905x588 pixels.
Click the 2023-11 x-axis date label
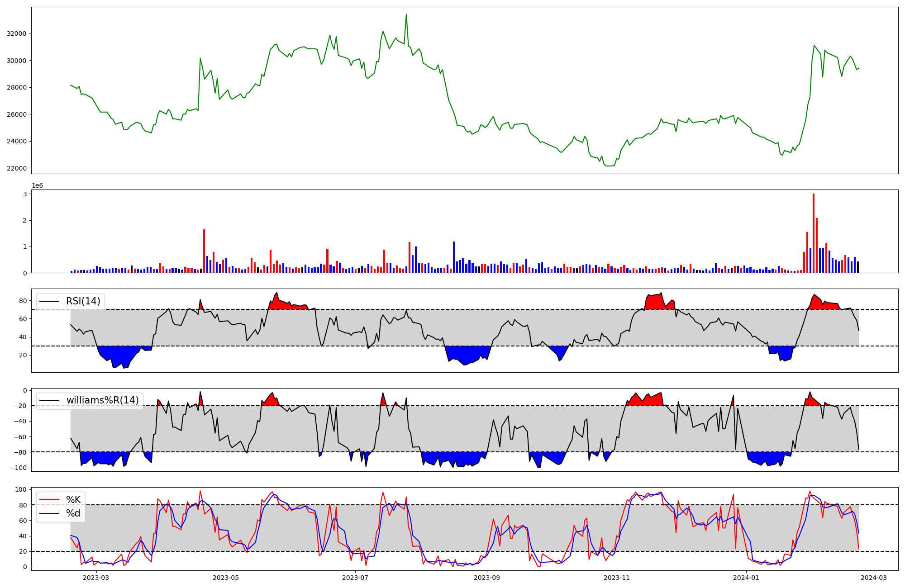pos(617,578)
